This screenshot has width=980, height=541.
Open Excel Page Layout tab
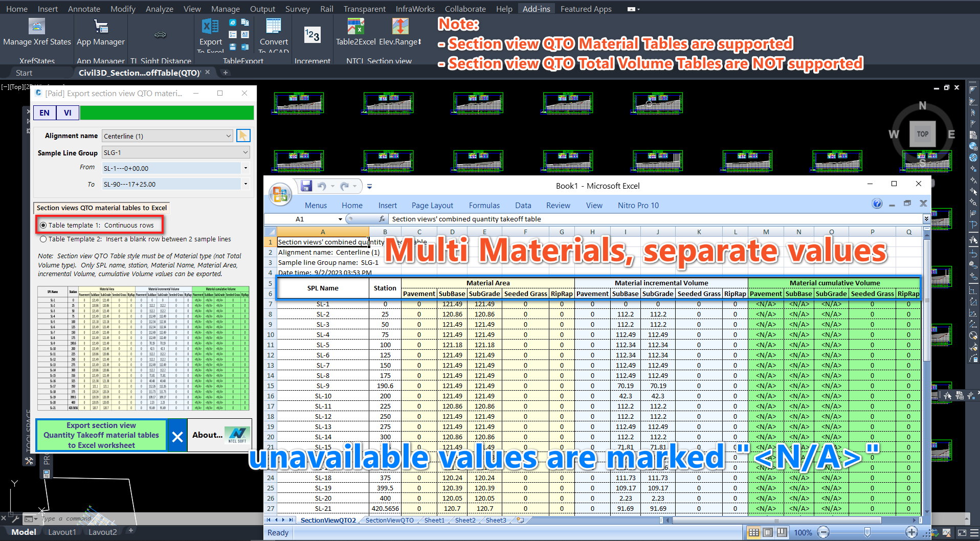432,205
